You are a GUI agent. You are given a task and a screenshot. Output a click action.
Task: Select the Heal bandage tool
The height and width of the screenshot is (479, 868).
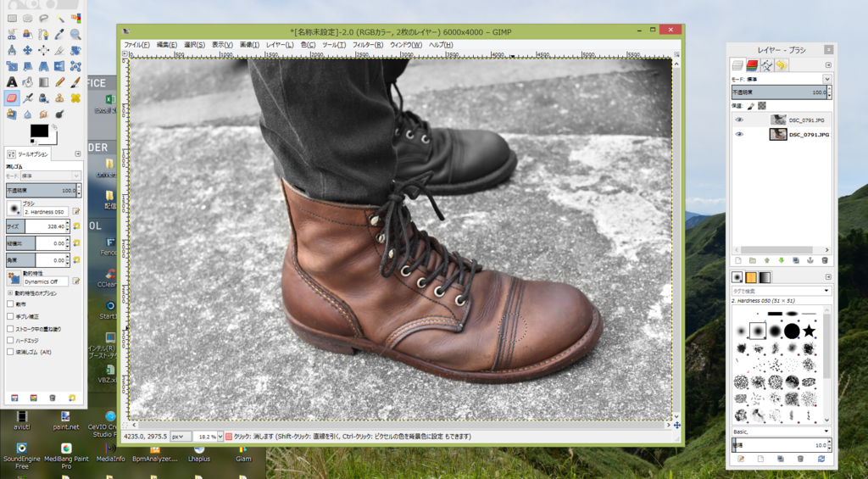pos(75,98)
